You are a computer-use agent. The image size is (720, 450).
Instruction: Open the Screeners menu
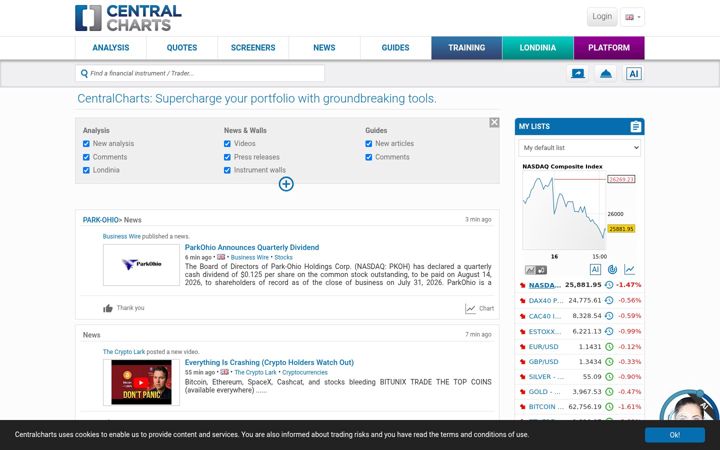253,48
